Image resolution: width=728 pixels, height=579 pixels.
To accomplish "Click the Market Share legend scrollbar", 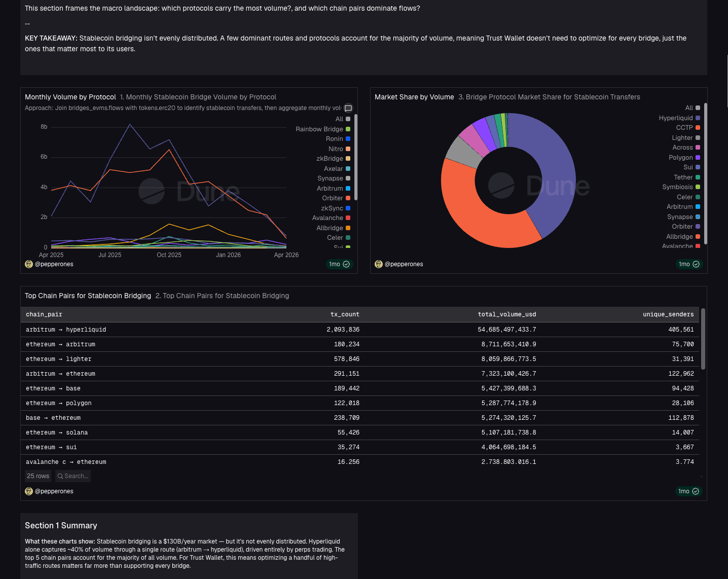I will tap(706, 174).
